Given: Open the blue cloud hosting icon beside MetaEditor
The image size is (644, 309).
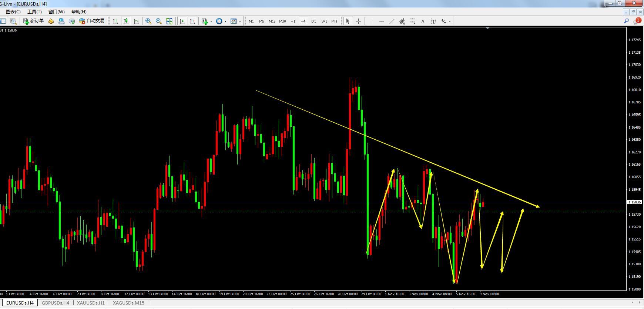Looking at the screenshot, I should coord(61,21).
